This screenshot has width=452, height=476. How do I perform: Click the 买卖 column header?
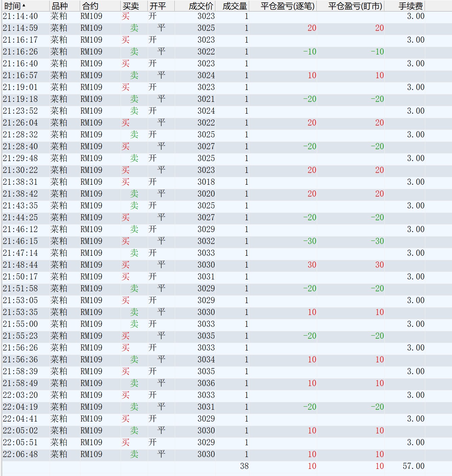(134, 6)
